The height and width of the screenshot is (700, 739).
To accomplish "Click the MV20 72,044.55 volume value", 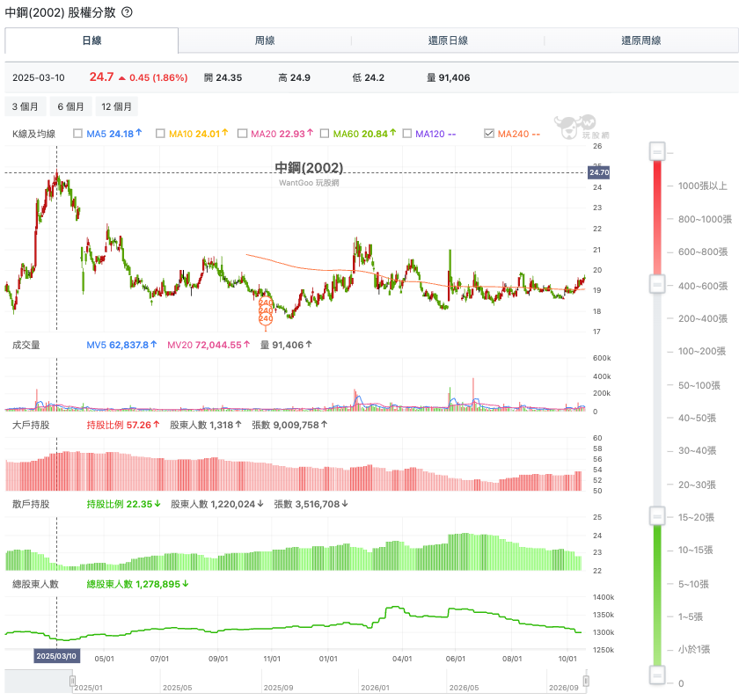I will 209,345.
